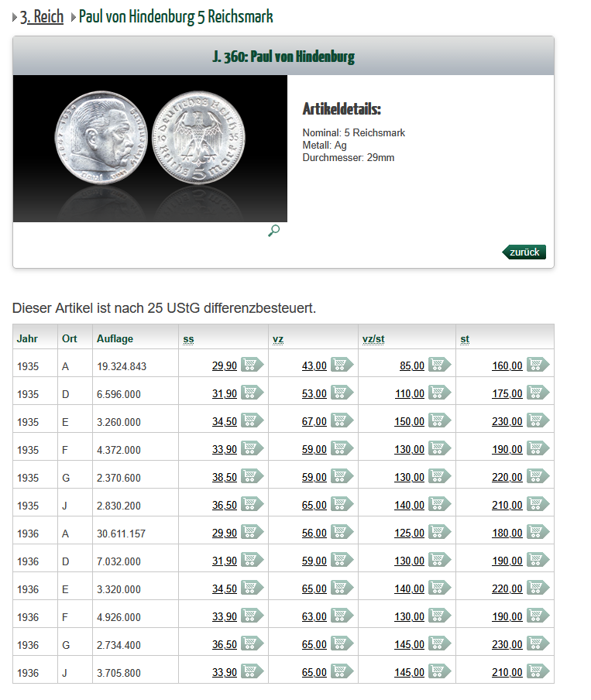Click the Durchmesser: 29mm detail line
Viewport: 591px width, 700px height.
[348, 158]
